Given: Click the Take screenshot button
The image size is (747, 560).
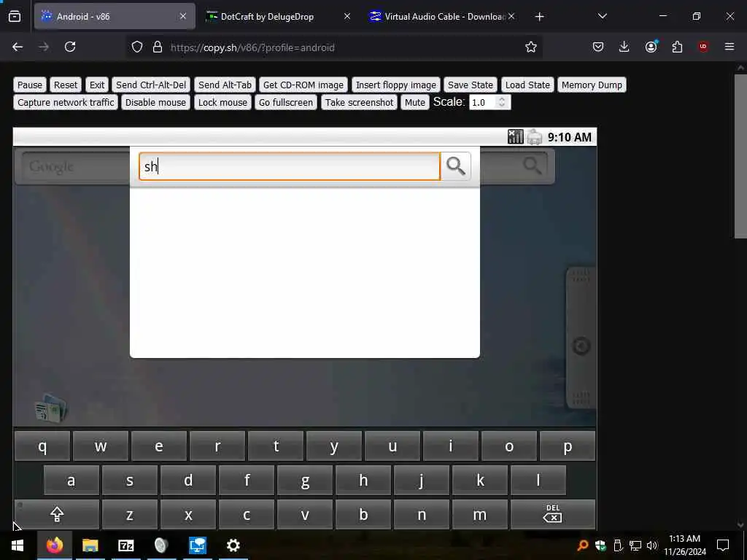Looking at the screenshot, I should (x=359, y=102).
